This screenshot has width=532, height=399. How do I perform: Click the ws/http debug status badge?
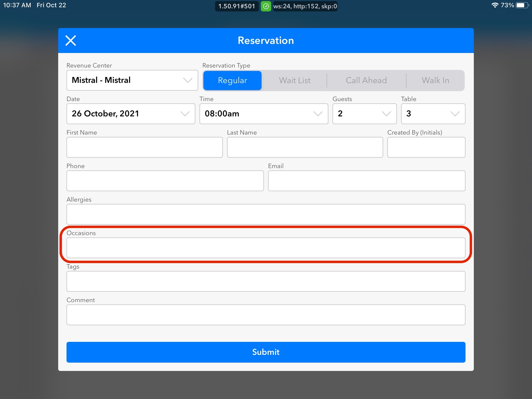(x=305, y=6)
